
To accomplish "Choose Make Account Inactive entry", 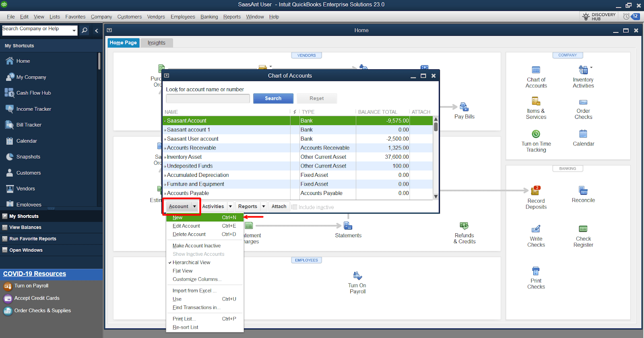I will coord(205,246).
